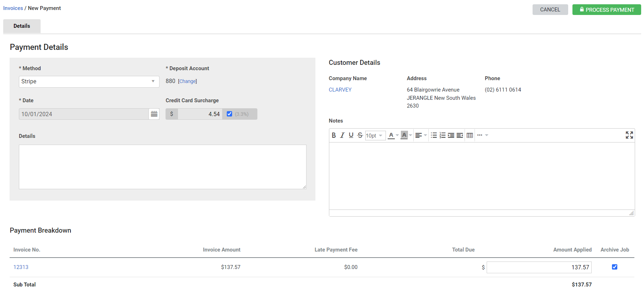Click the Total Due column header
The height and width of the screenshot is (290, 644).
click(x=463, y=250)
